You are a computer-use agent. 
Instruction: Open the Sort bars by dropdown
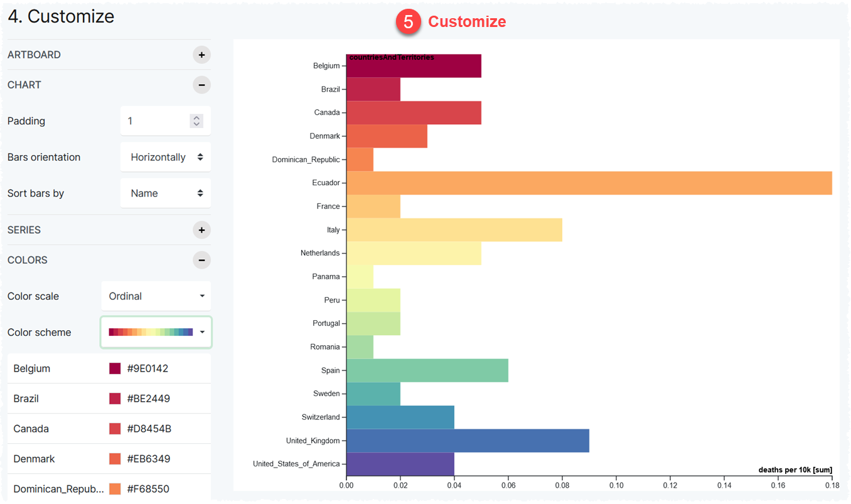(165, 193)
